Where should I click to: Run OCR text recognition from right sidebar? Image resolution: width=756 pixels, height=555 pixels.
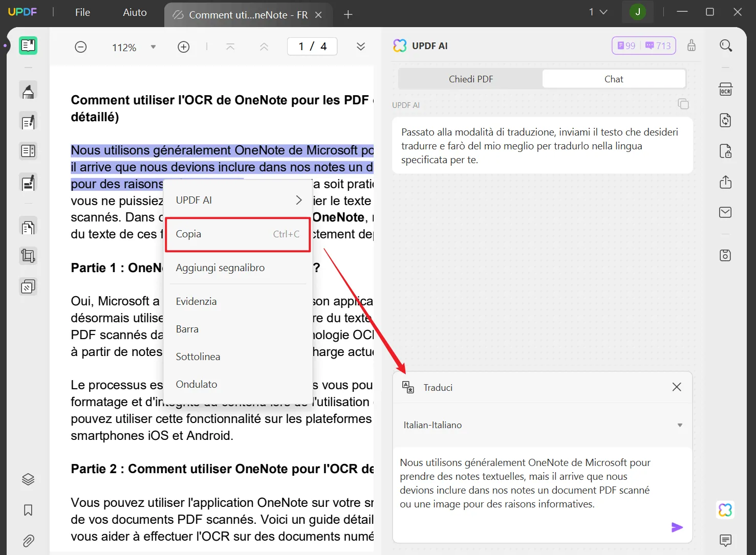tap(726, 90)
